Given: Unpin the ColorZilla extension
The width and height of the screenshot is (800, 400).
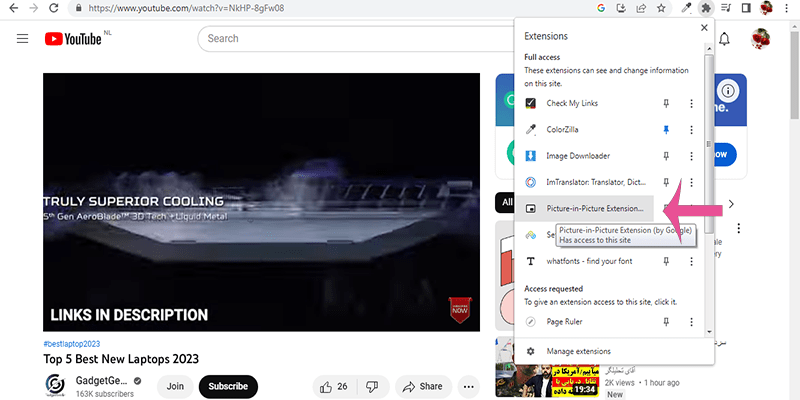Looking at the screenshot, I should (x=666, y=130).
